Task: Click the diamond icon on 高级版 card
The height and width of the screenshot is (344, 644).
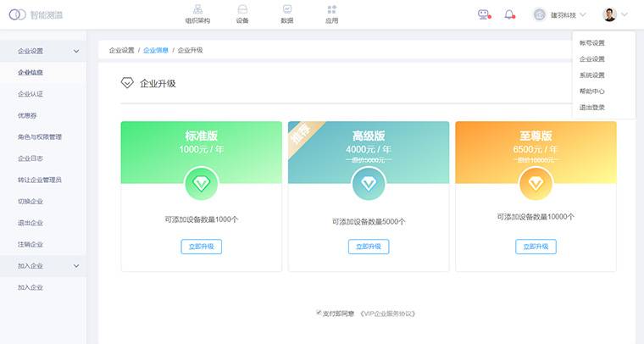Action: (369, 183)
